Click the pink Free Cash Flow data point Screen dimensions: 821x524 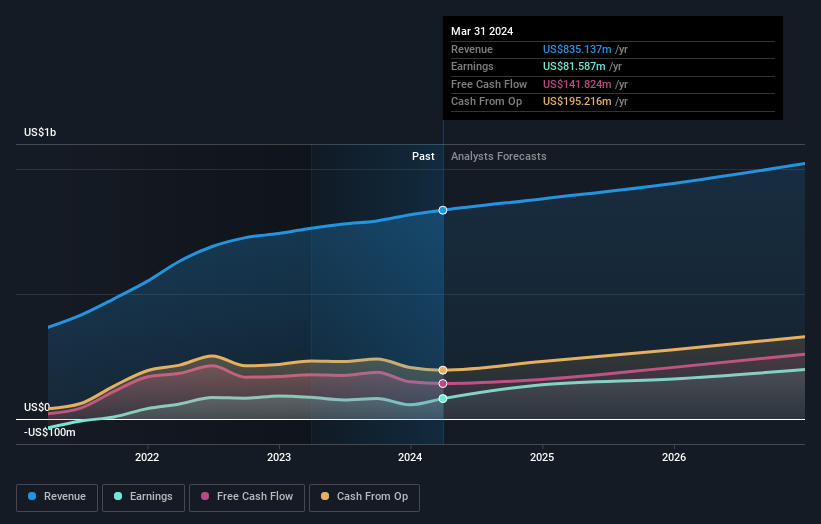pyautogui.click(x=443, y=384)
